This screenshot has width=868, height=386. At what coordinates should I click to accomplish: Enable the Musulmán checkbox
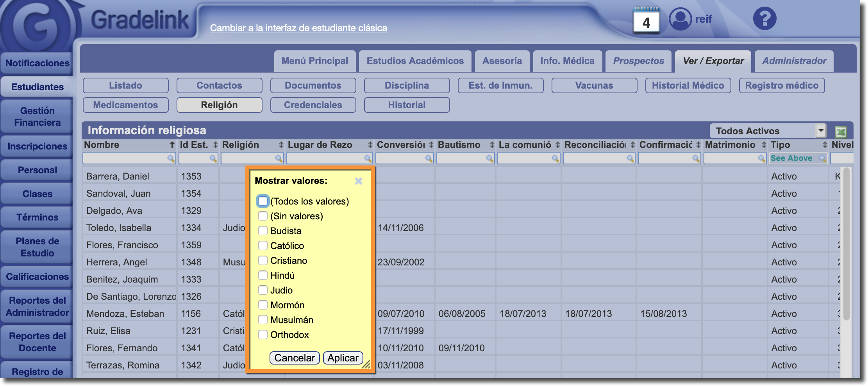pyautogui.click(x=263, y=320)
